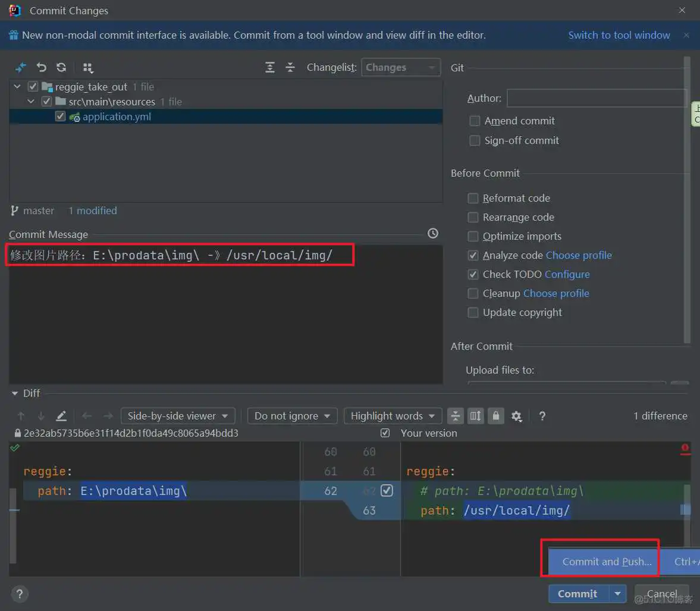Enable the Amend commit checkbox

pos(475,121)
